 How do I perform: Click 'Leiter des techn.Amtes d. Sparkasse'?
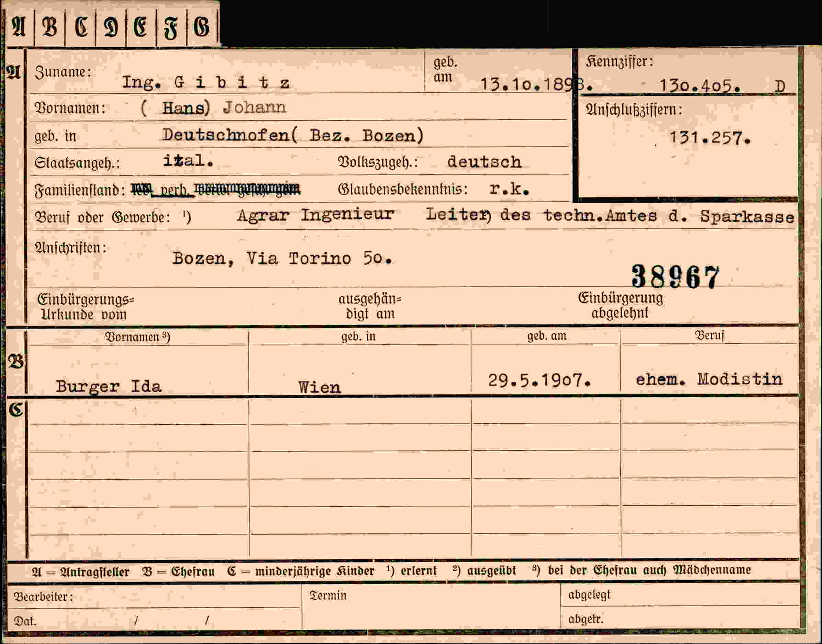(610, 216)
